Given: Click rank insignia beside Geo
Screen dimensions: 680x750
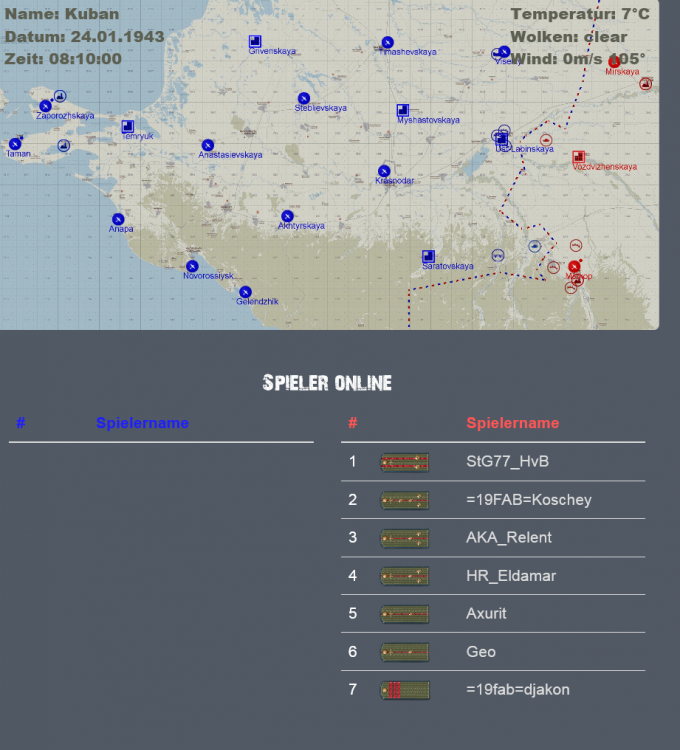Looking at the screenshot, I should 405,652.
